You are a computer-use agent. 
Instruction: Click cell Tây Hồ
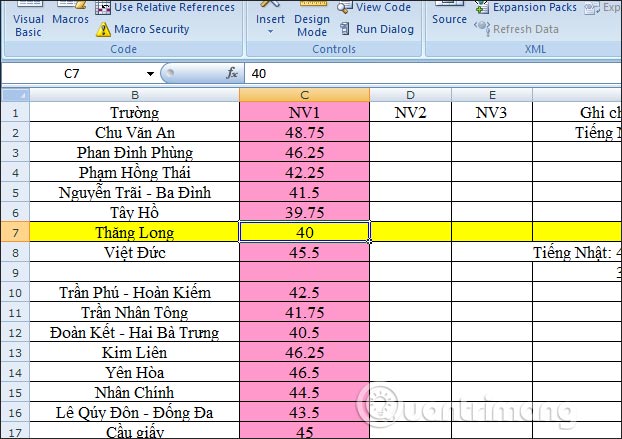click(x=135, y=212)
